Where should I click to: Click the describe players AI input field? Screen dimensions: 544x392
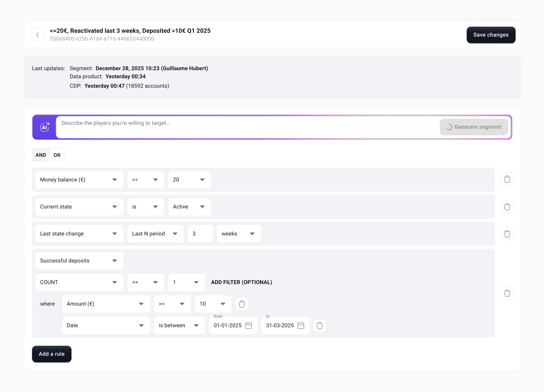(248, 127)
